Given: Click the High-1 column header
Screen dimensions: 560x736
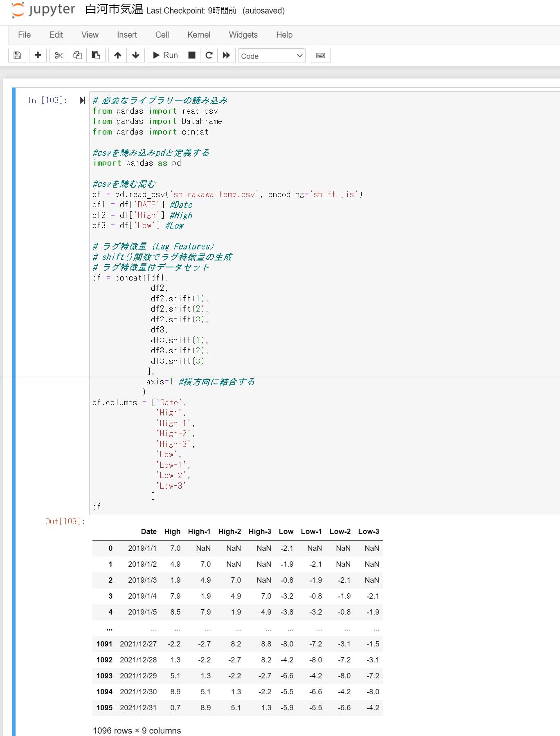Looking at the screenshot, I should (x=199, y=532).
